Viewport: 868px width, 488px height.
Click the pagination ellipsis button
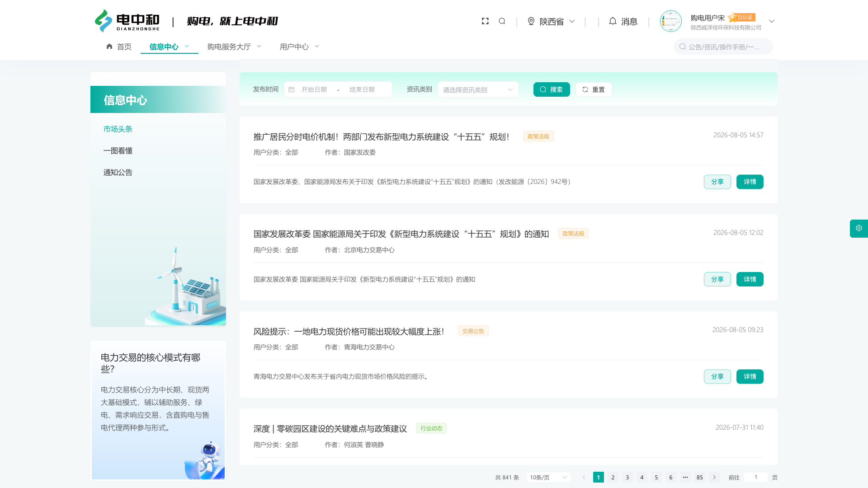tap(685, 477)
